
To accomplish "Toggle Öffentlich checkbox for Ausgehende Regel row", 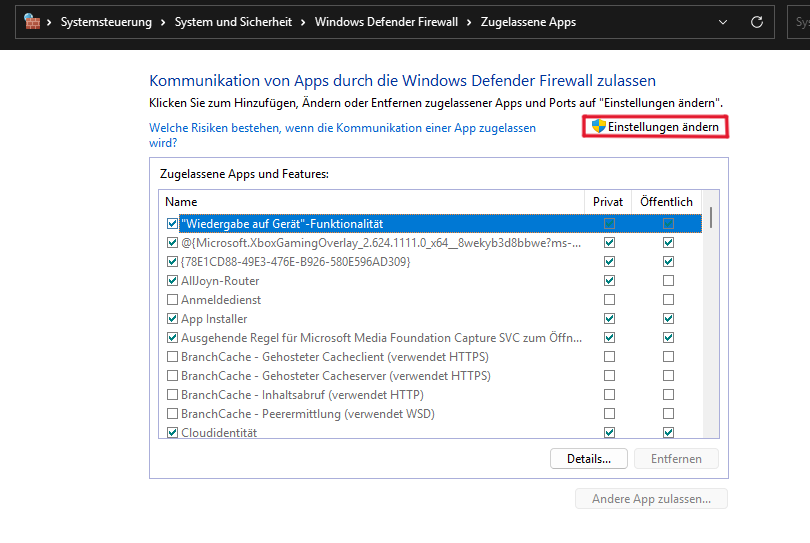I will tap(668, 338).
